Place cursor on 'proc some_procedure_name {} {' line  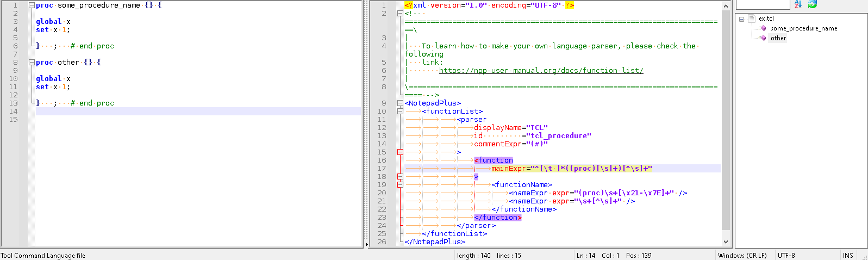point(99,5)
